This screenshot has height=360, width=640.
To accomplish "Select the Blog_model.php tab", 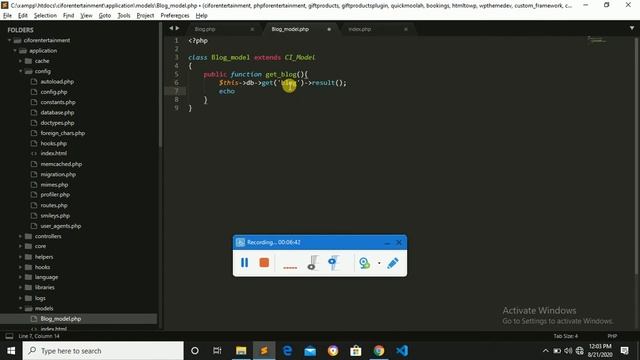I will coord(290,29).
